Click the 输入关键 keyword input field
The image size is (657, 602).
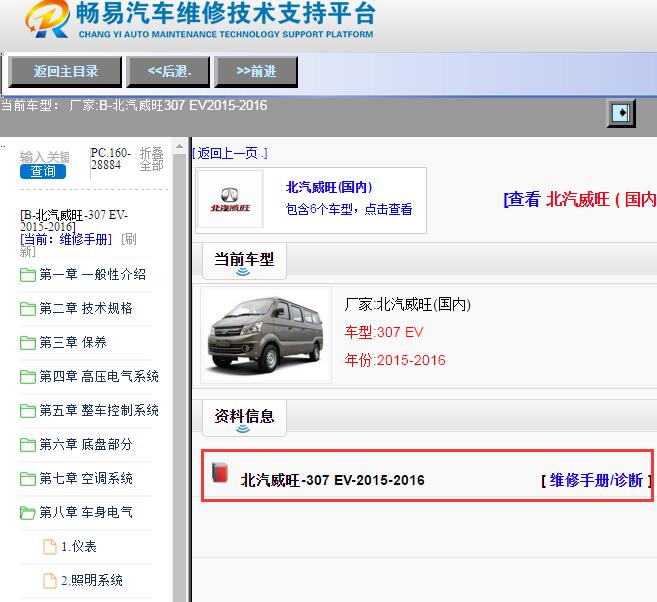(45, 157)
